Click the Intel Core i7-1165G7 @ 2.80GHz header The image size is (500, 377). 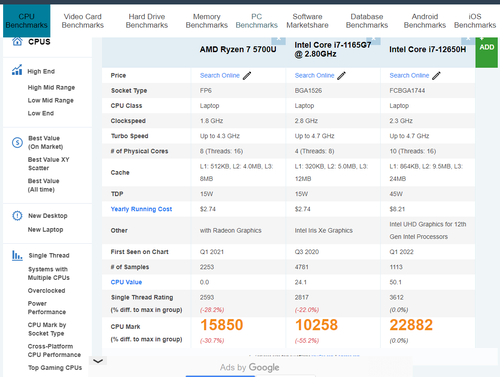333,49
